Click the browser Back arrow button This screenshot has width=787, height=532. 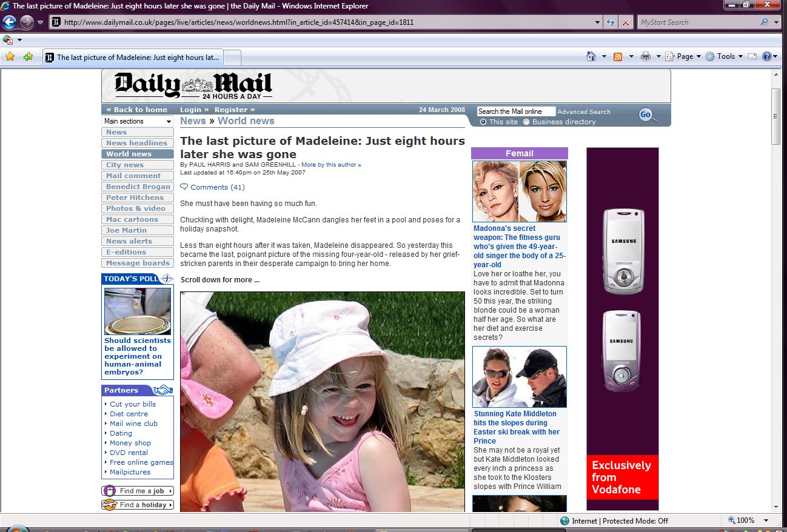pos(9,22)
